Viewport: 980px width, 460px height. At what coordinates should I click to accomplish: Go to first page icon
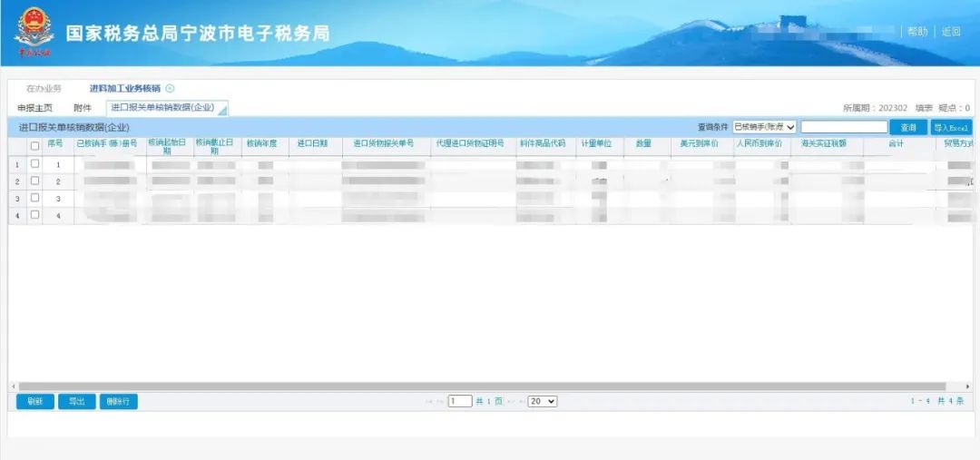click(x=428, y=402)
